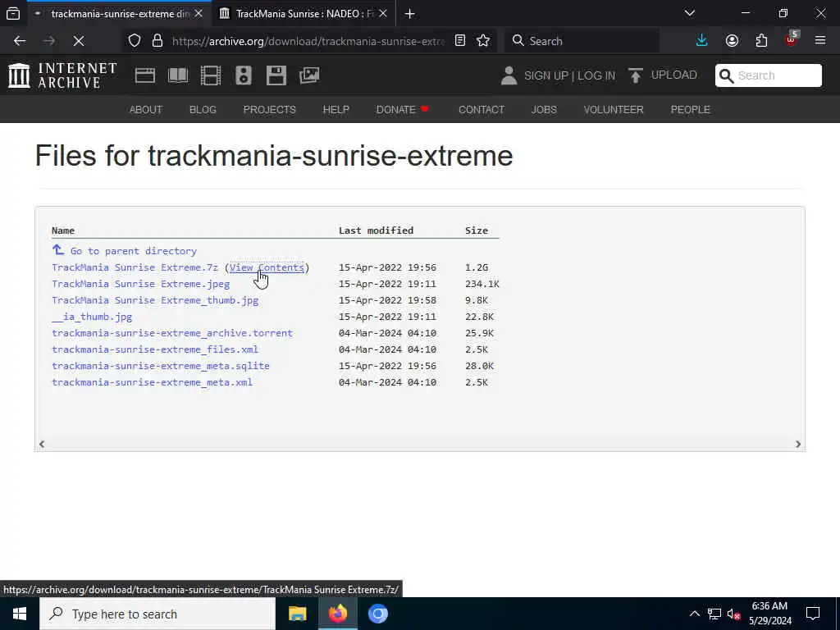Image resolution: width=840 pixels, height=630 pixels.
Task: Click the Upload arrow icon
Action: pos(636,75)
